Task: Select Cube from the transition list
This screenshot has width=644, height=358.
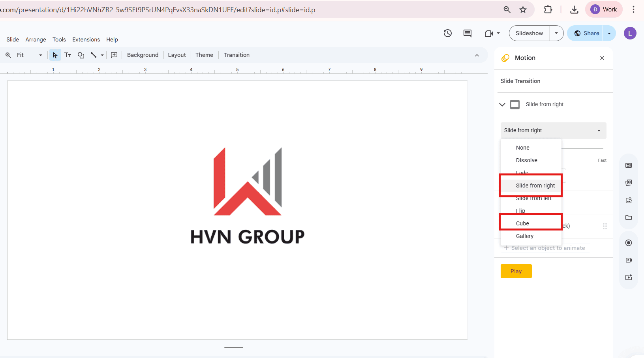Action: (x=522, y=223)
